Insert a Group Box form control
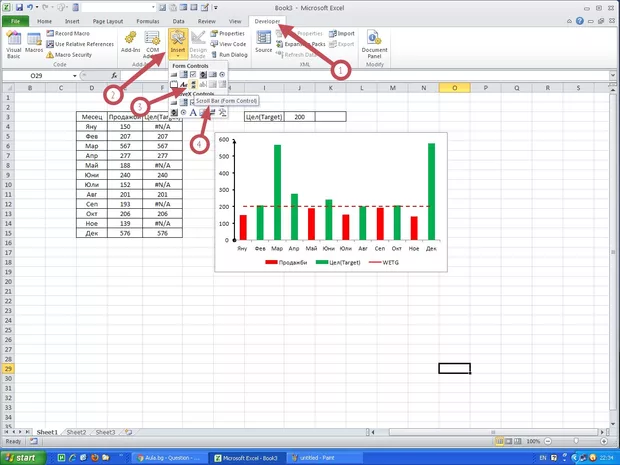This screenshot has height=465, width=620. coord(174,84)
